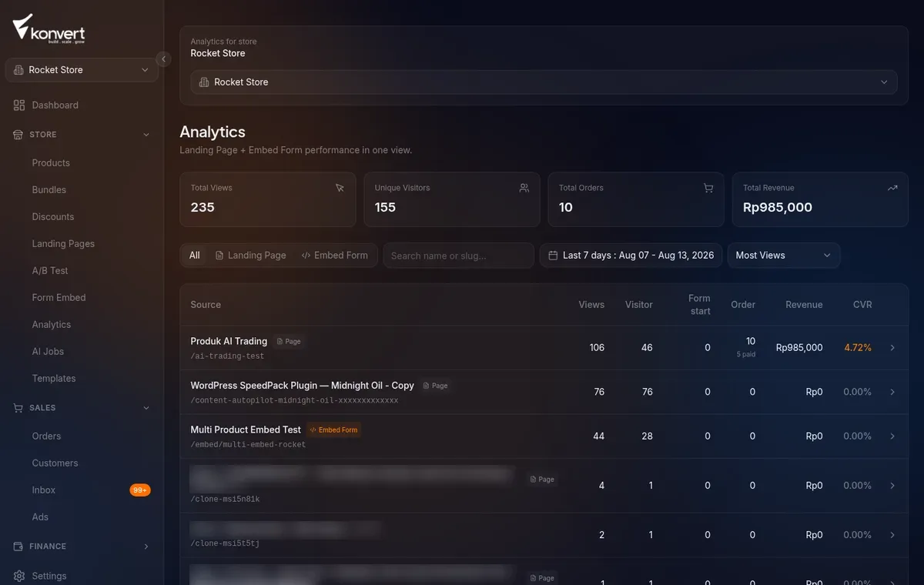The width and height of the screenshot is (924, 585).
Task: Click the STORE shop icon
Action: 18,135
